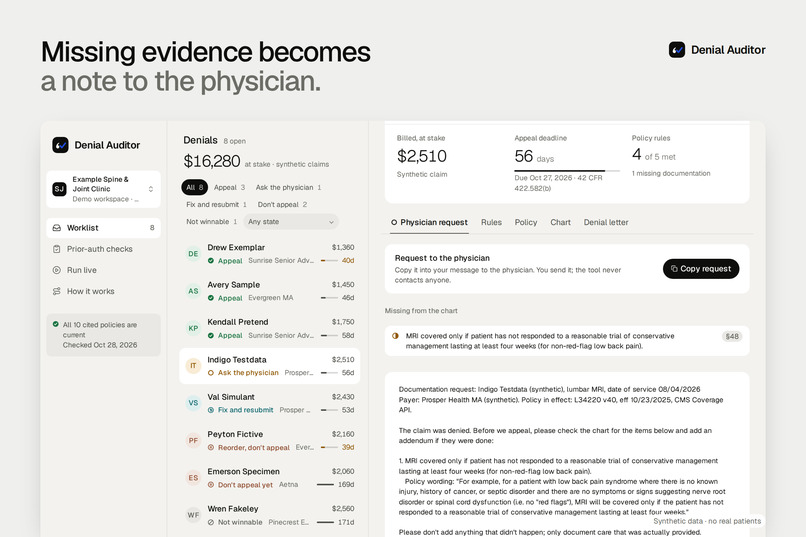Open Avery Sample's $1,450 denial
The image size is (806, 537).
pyautogui.click(x=269, y=291)
